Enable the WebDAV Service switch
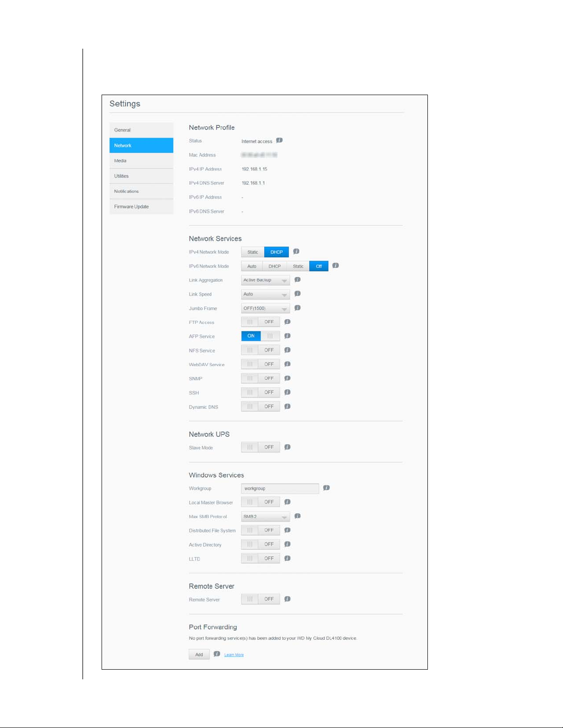This screenshot has width=563, height=728. (261, 364)
